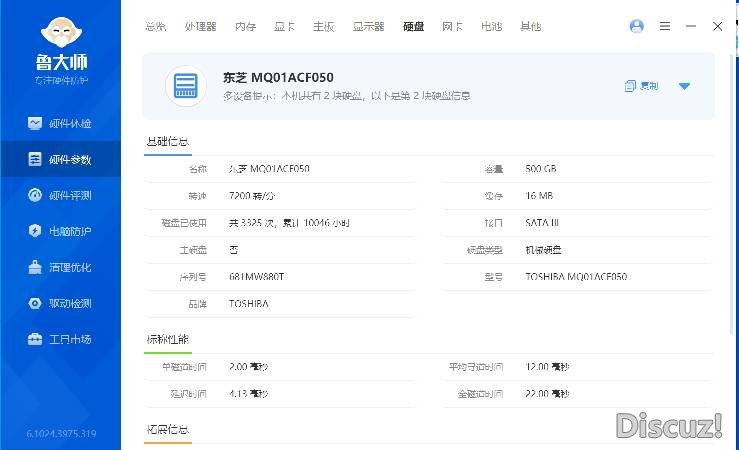Open the hamburger main menu
Screen dimensions: 739x450
(x=665, y=26)
